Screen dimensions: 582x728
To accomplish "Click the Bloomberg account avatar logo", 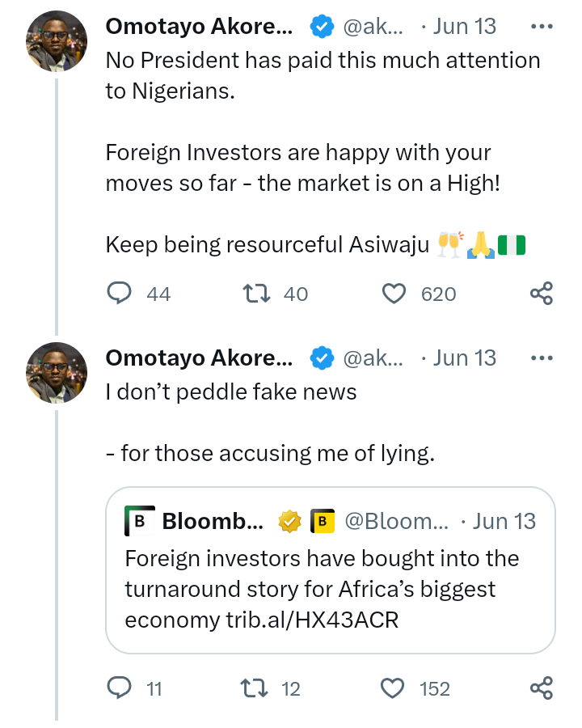I will [139, 522].
